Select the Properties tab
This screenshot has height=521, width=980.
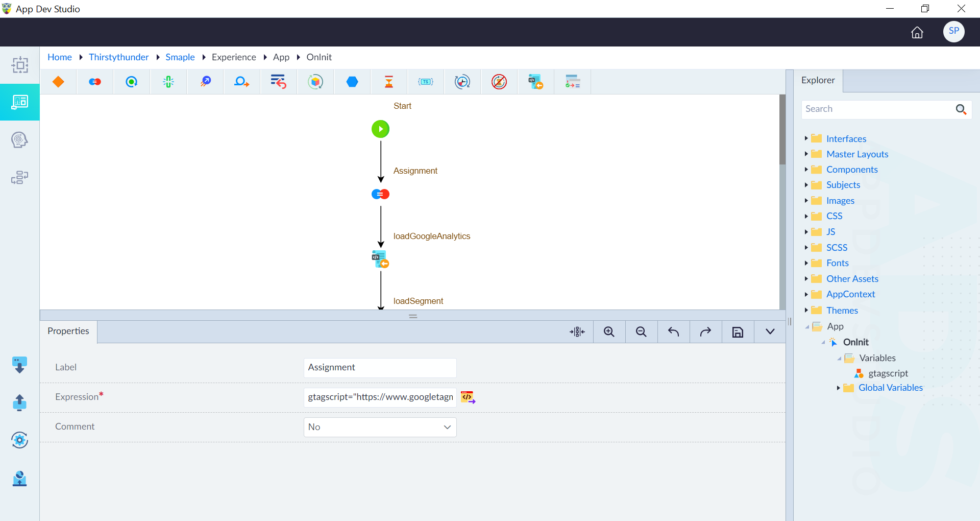pyautogui.click(x=68, y=331)
